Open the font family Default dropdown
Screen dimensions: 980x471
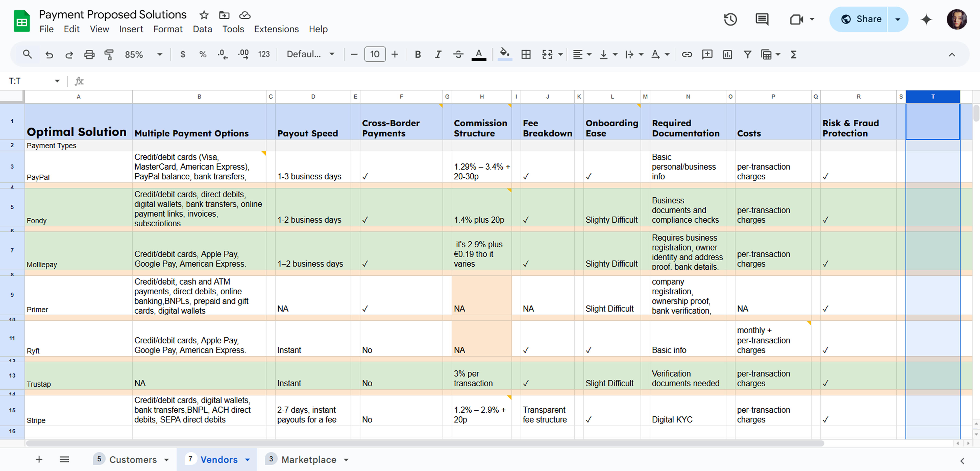tap(311, 54)
